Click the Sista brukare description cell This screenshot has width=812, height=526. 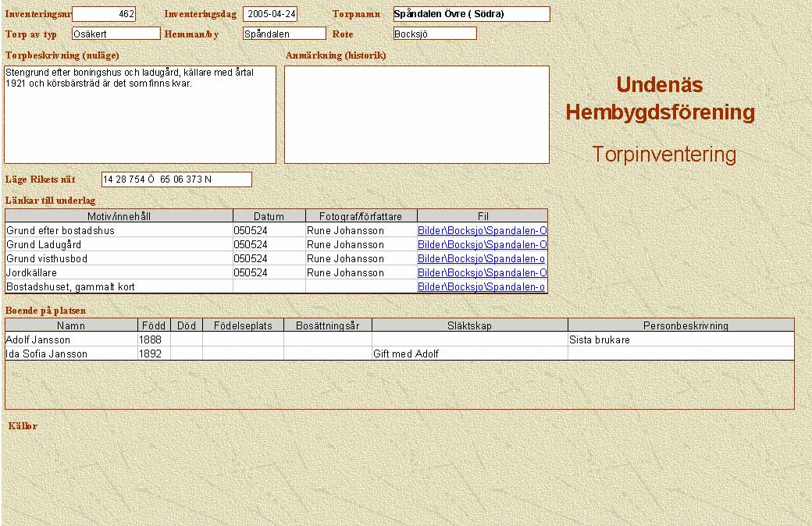pyautogui.click(x=680, y=340)
